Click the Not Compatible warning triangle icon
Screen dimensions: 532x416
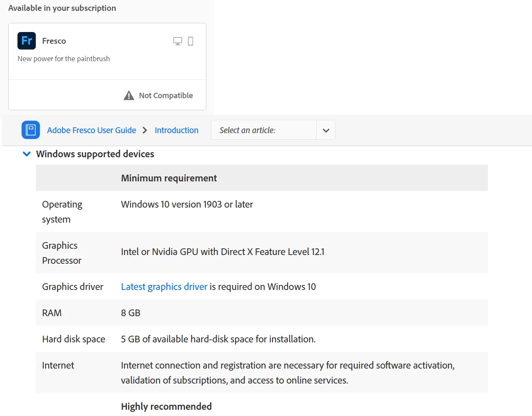129,95
